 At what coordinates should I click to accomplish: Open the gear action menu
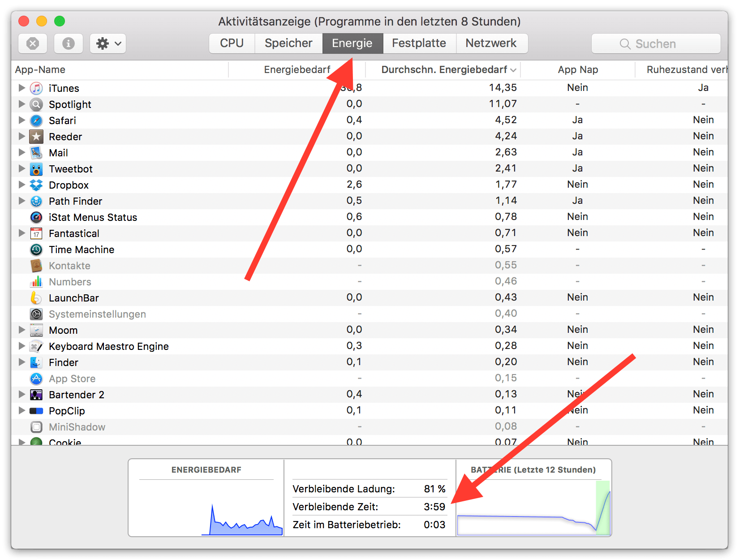point(108,43)
